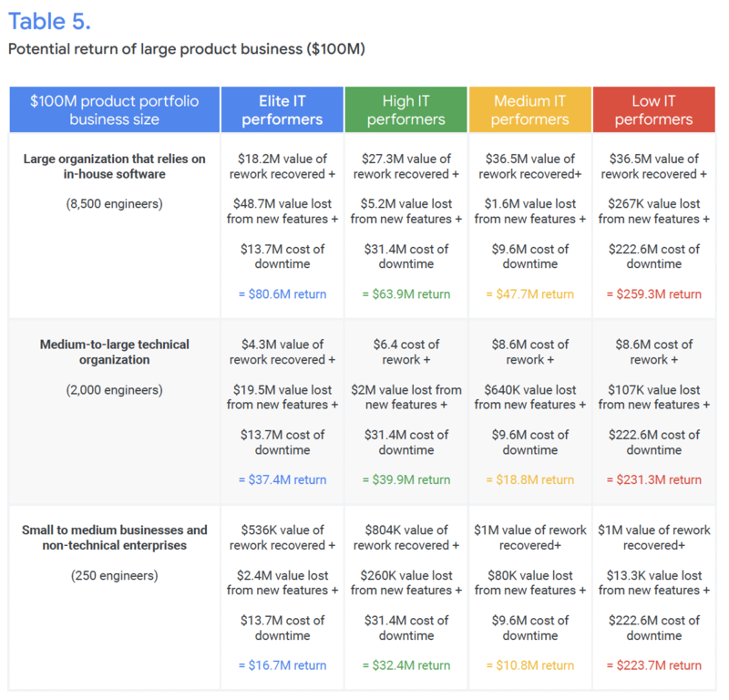The image size is (729, 700).
Task: Select the Elite IT performers column header
Action: [282, 109]
